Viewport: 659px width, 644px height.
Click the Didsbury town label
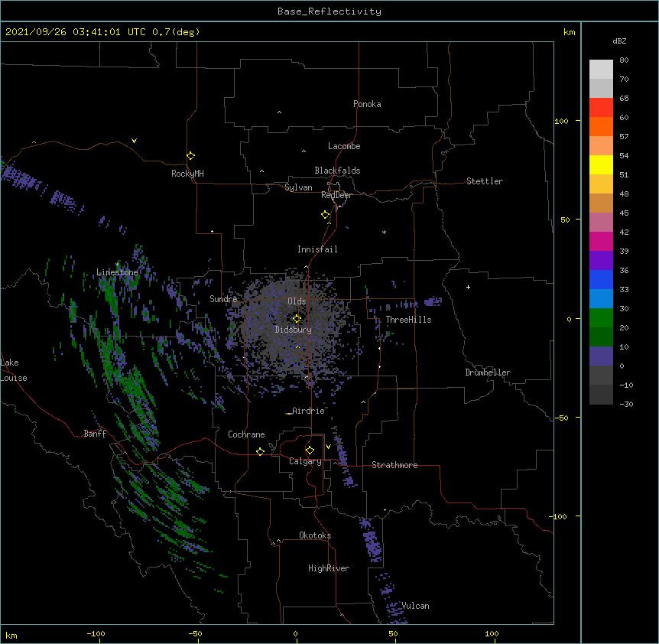294,330
